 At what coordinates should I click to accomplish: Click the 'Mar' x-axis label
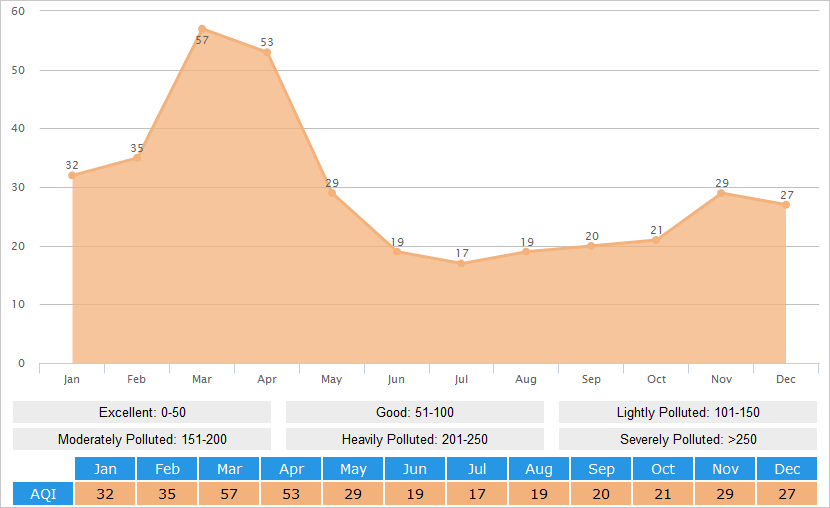(202, 379)
